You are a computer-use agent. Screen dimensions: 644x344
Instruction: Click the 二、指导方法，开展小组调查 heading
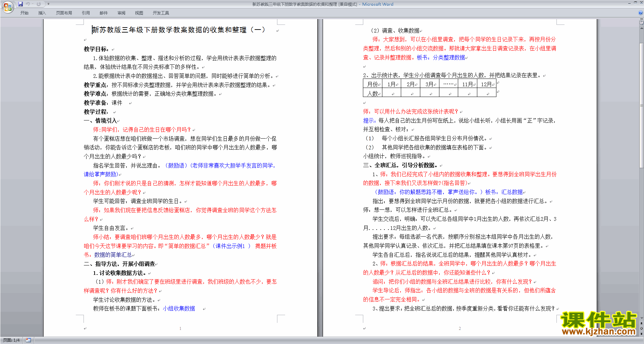(119, 264)
